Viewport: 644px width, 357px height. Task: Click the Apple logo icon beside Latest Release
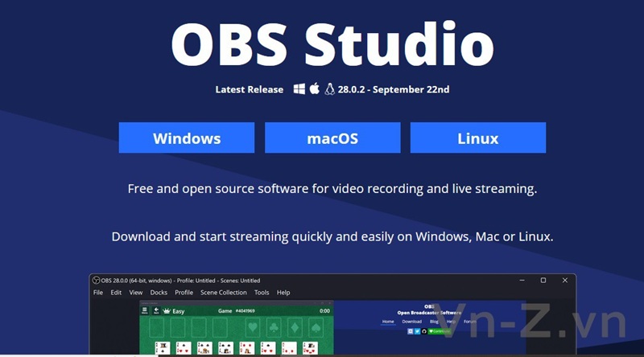(315, 89)
